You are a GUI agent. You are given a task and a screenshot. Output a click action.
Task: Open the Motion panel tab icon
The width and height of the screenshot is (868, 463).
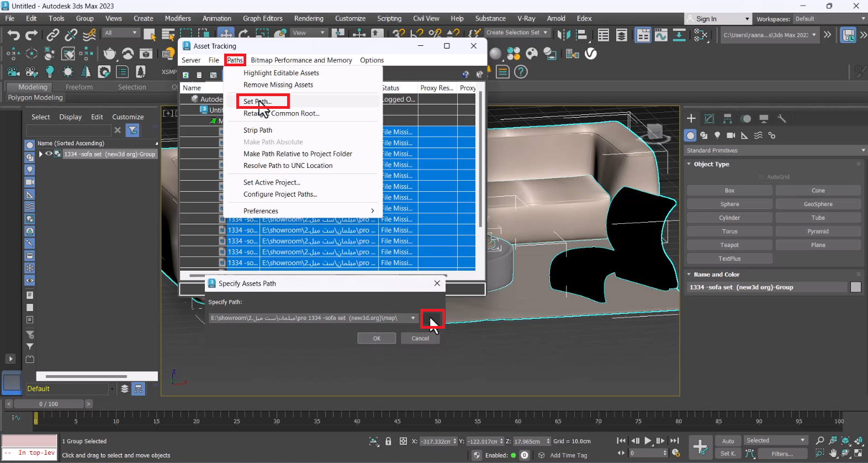coord(746,118)
